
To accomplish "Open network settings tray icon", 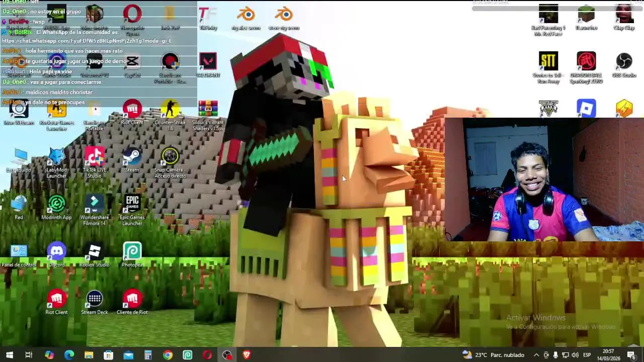I will tap(565, 355).
